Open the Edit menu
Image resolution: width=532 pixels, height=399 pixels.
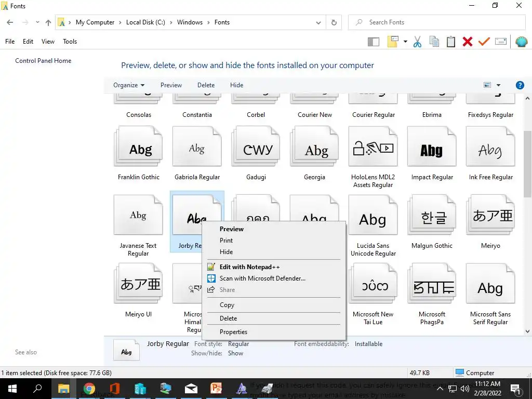coord(28,42)
